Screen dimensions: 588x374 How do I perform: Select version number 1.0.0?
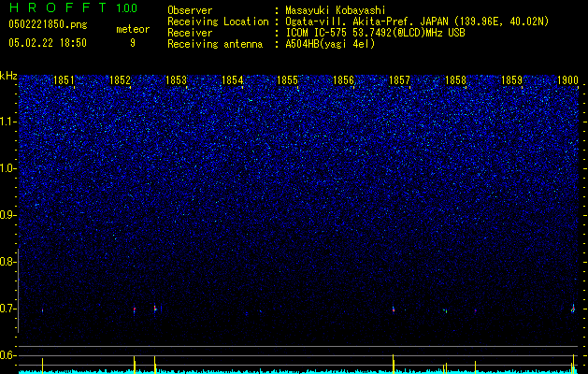pyautogui.click(x=126, y=7)
